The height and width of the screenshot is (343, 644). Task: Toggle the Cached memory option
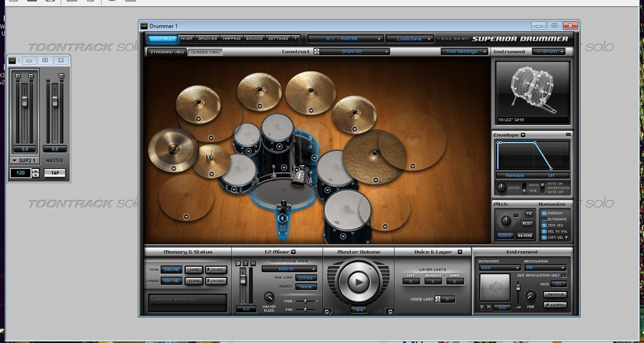point(216,281)
